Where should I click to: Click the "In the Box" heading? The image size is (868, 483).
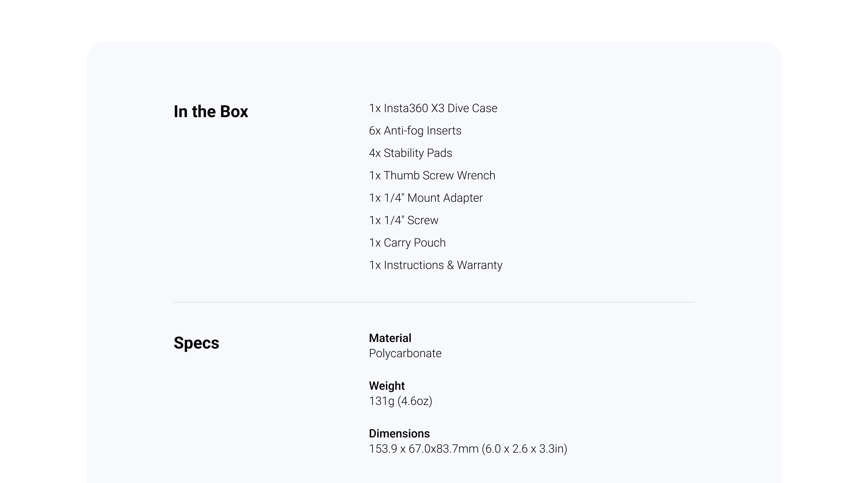pos(210,111)
